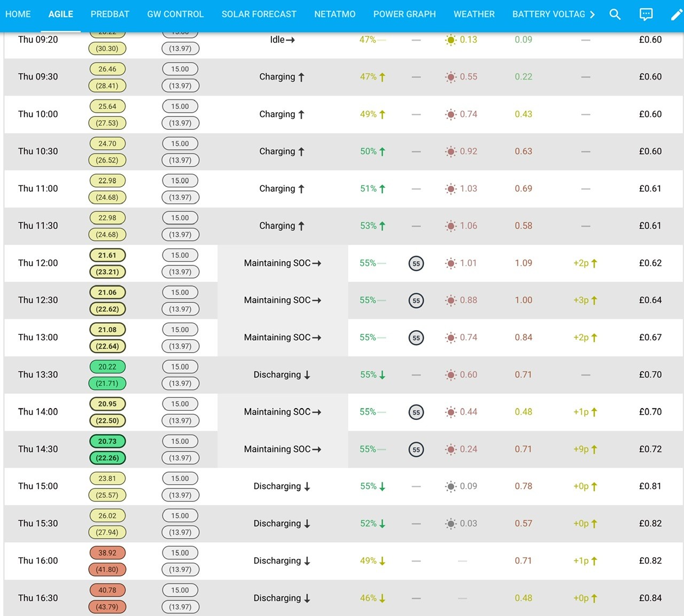This screenshot has width=684, height=616.
Task: Click the sun icon in Thu 09:30 row
Action: 451,77
